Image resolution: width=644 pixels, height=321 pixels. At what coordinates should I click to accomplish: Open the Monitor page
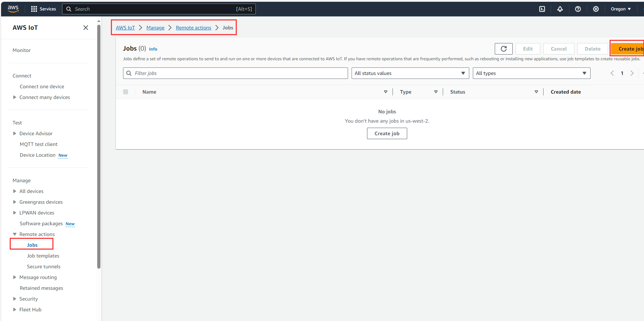(x=22, y=50)
